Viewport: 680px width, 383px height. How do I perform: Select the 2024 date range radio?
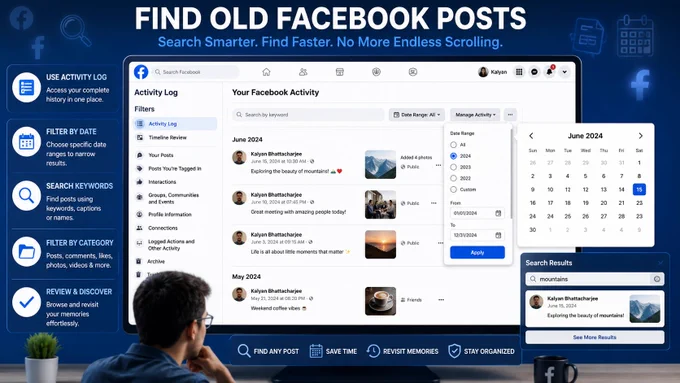tap(454, 156)
